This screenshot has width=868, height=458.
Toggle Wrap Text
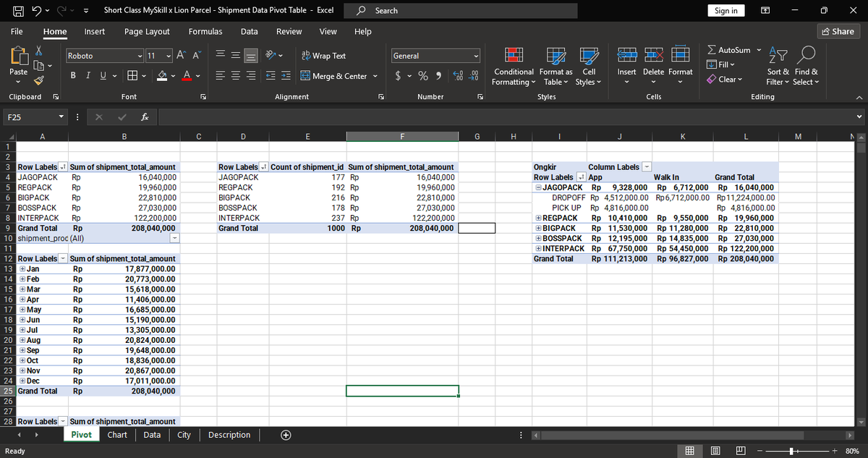(x=323, y=56)
